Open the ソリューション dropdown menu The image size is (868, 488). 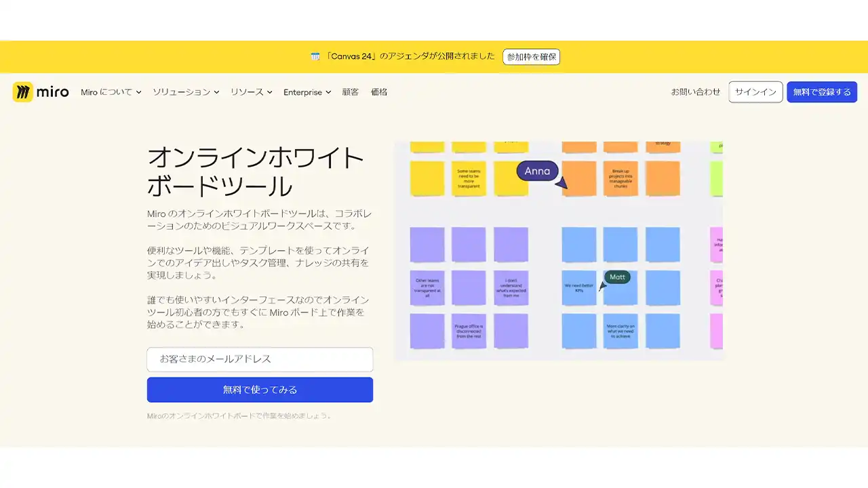coord(182,91)
